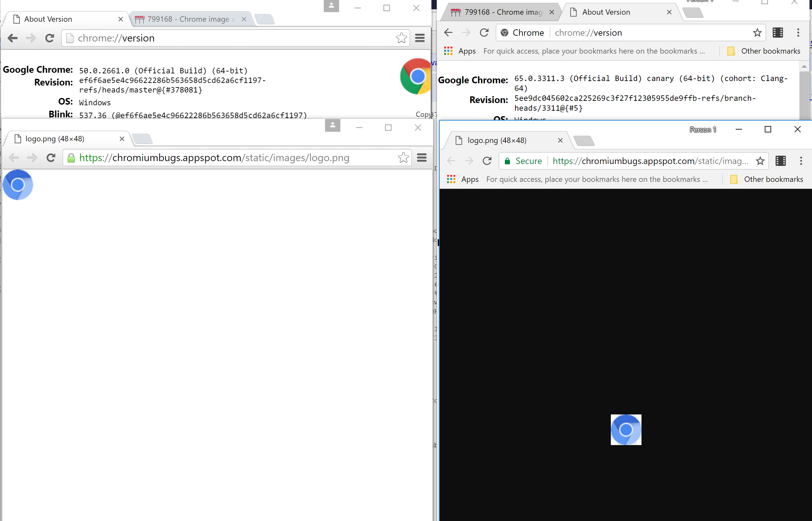Open a new tab in Chrome 65 About Version window
The width and height of the screenshot is (812, 521).
click(693, 13)
